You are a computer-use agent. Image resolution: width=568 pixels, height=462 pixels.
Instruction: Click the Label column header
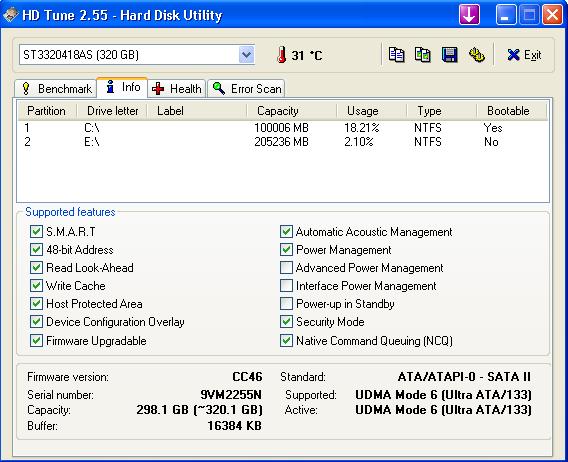[197, 111]
